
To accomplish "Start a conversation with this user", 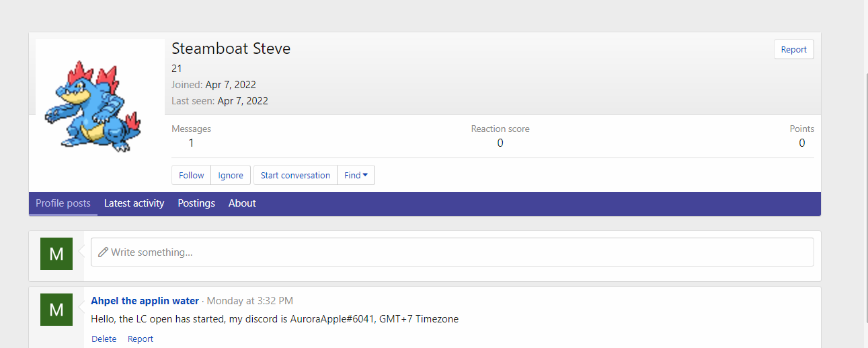I will [x=295, y=175].
